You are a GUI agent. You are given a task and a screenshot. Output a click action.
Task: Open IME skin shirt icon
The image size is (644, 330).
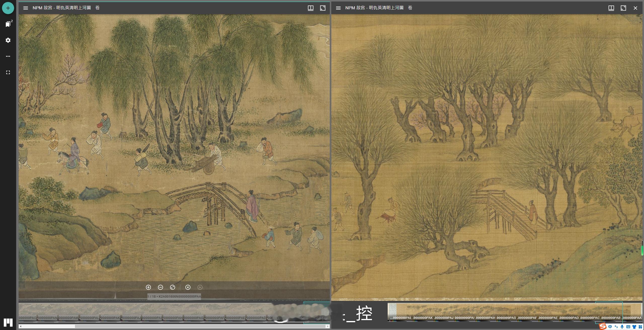pos(634,327)
